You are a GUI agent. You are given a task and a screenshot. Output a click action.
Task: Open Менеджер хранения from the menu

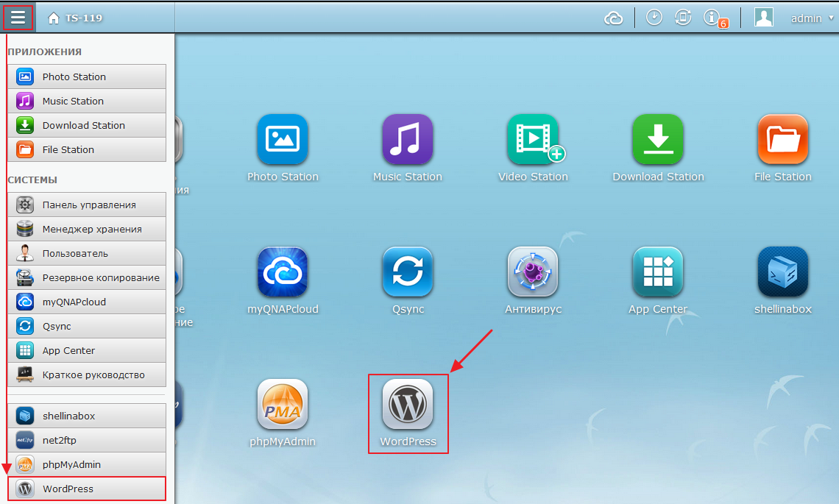tap(87, 229)
